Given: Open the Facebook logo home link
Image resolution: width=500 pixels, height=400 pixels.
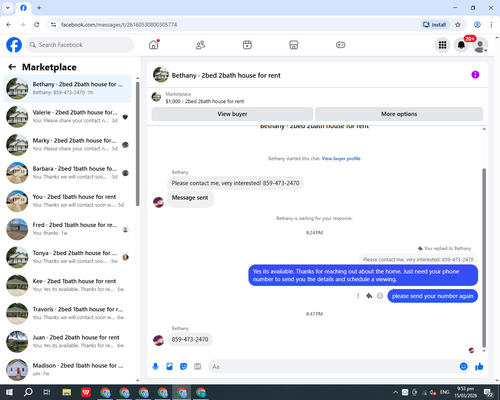Looking at the screenshot, I should (x=14, y=45).
